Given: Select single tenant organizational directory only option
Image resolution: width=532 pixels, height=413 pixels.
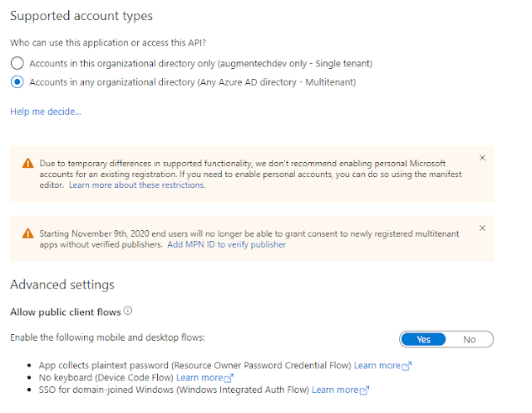Looking at the screenshot, I should pos(17,63).
